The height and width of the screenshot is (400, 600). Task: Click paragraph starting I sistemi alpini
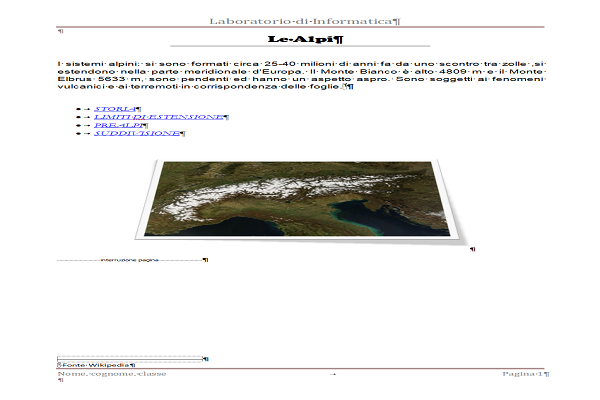tap(301, 75)
